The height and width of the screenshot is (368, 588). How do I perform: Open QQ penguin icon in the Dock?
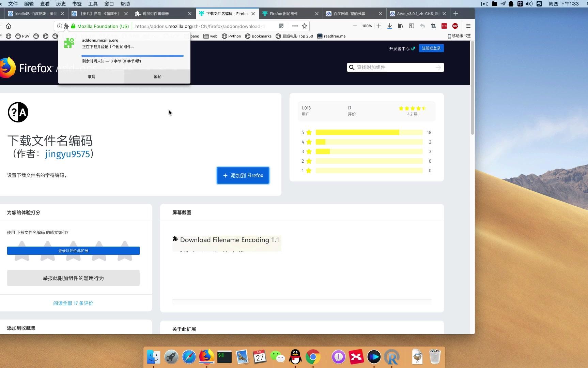click(x=295, y=357)
